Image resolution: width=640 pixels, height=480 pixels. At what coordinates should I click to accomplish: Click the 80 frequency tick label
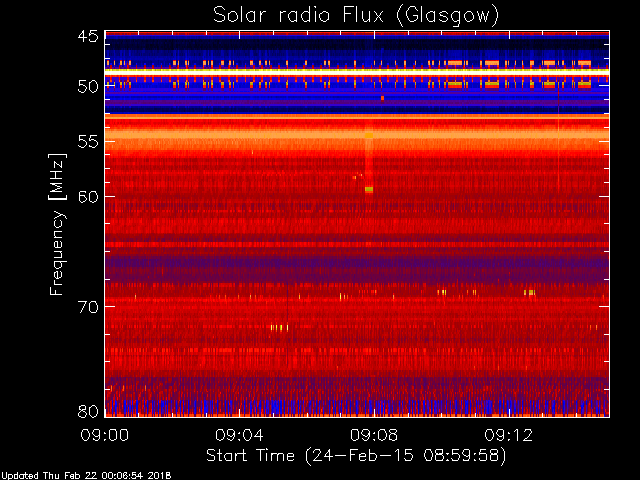(x=88, y=411)
